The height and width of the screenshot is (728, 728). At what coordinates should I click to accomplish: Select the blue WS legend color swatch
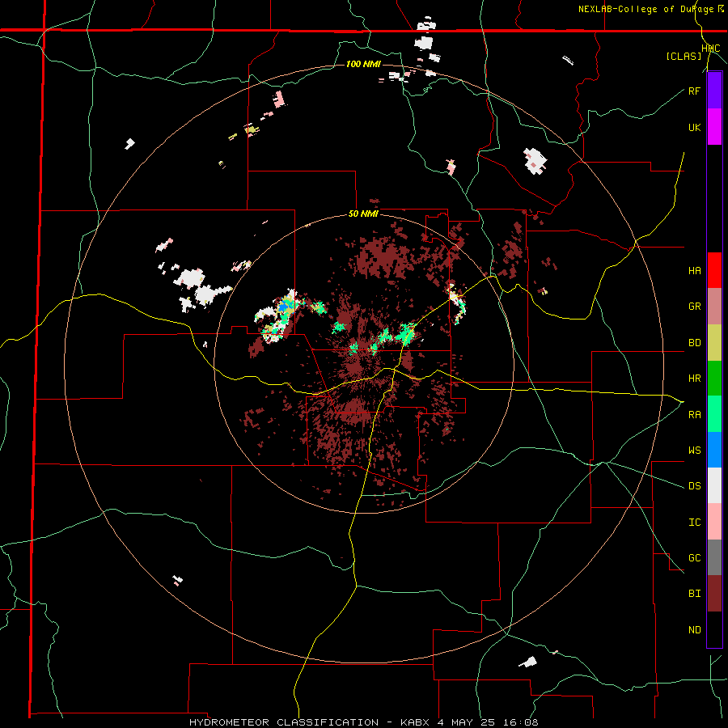[714, 450]
